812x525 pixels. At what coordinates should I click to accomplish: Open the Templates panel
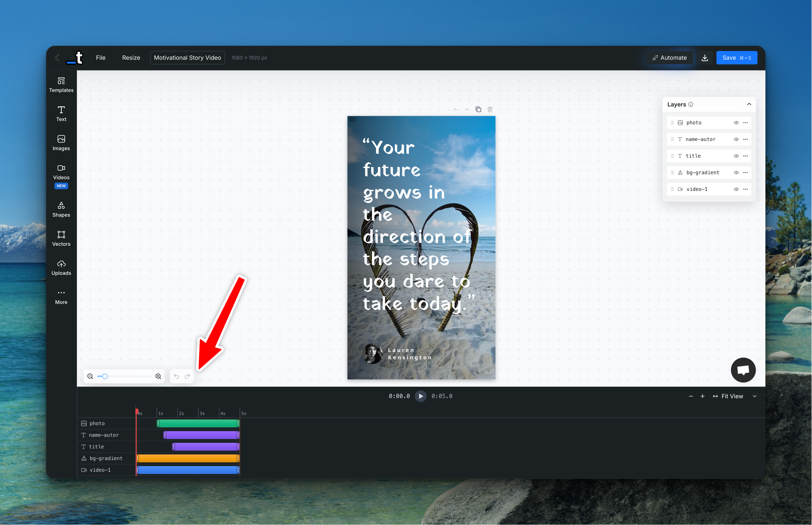click(x=61, y=84)
